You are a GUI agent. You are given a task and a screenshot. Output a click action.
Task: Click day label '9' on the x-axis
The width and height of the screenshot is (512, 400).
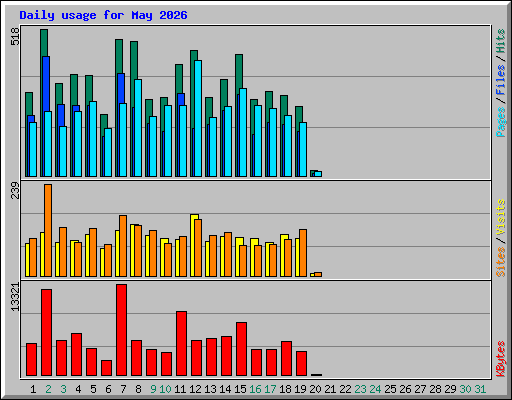pyautogui.click(x=153, y=389)
